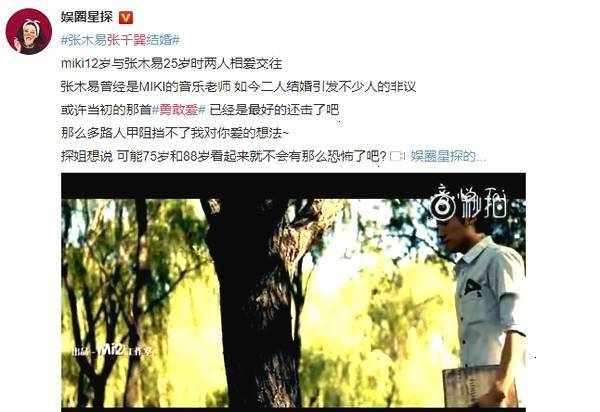The height and width of the screenshot is (412, 600).
Task: Open hashtag #张木易张千巽结婚#
Action: pyautogui.click(x=120, y=41)
